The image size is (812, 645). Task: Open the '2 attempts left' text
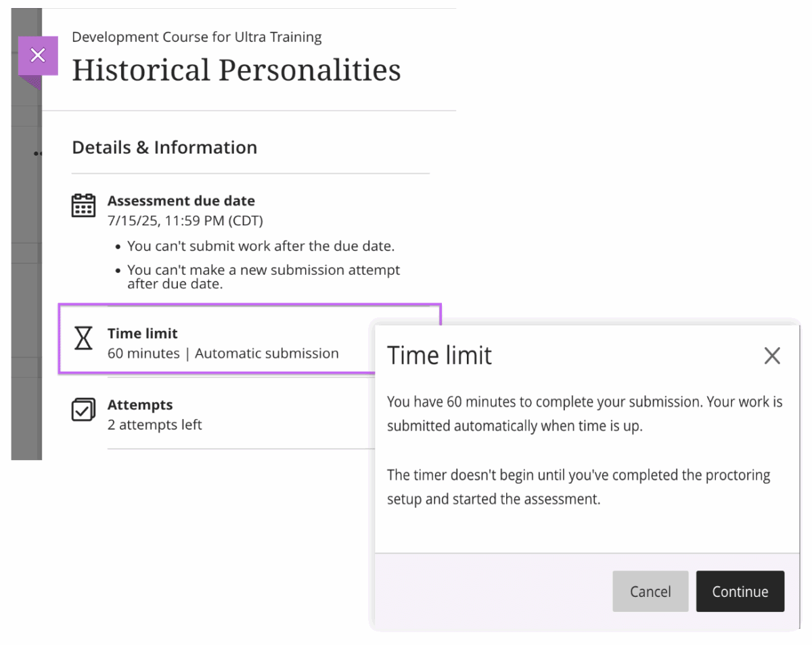tap(154, 425)
